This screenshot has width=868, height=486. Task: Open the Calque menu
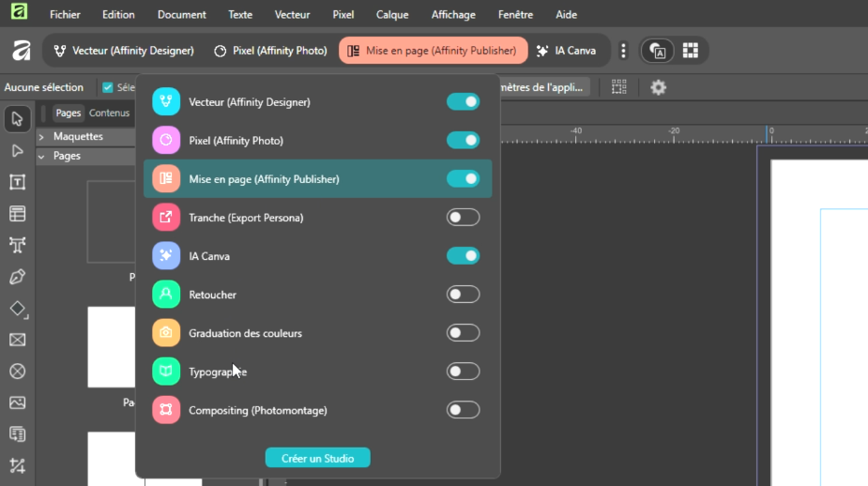[x=392, y=15]
